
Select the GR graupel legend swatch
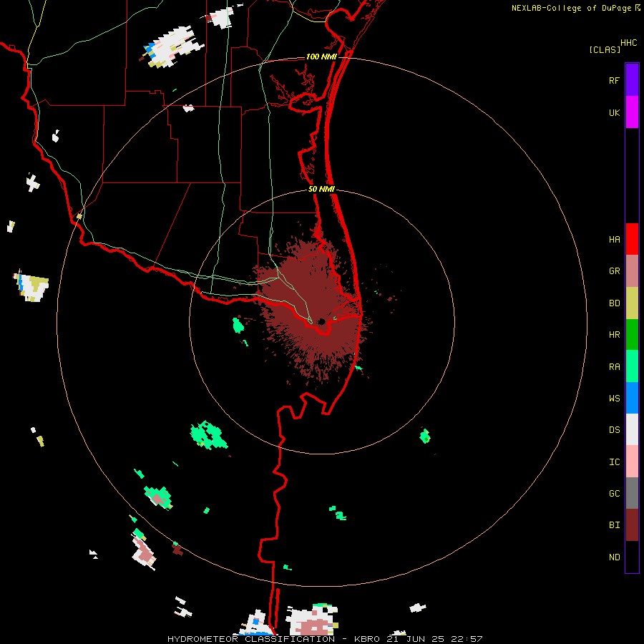[632, 271]
